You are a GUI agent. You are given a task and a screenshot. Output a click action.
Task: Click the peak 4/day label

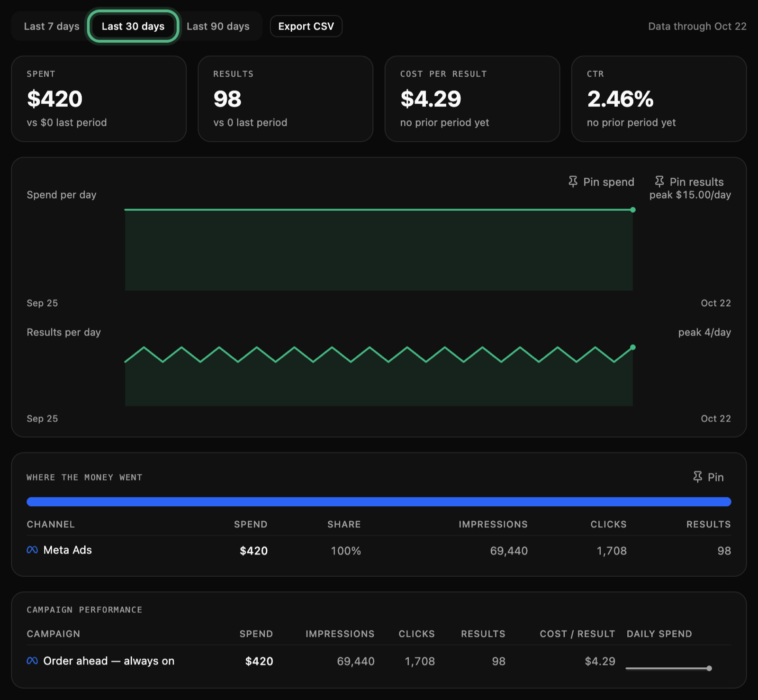click(x=704, y=332)
